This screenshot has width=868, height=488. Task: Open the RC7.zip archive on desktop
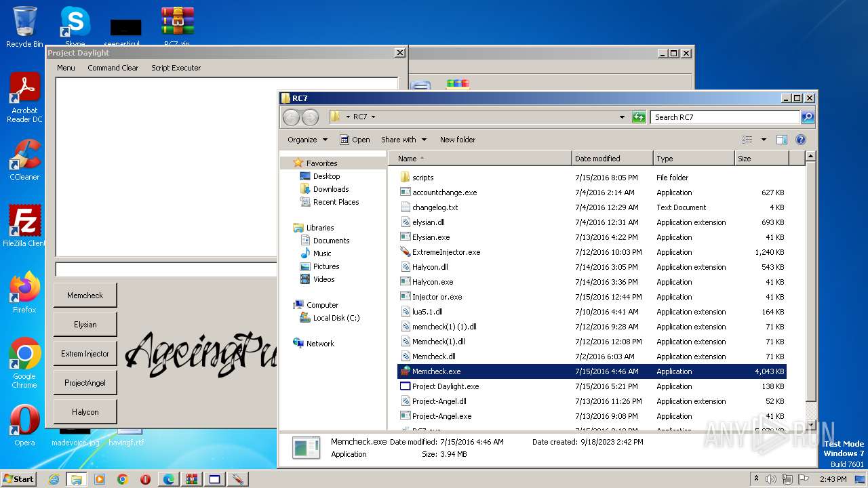click(x=177, y=27)
